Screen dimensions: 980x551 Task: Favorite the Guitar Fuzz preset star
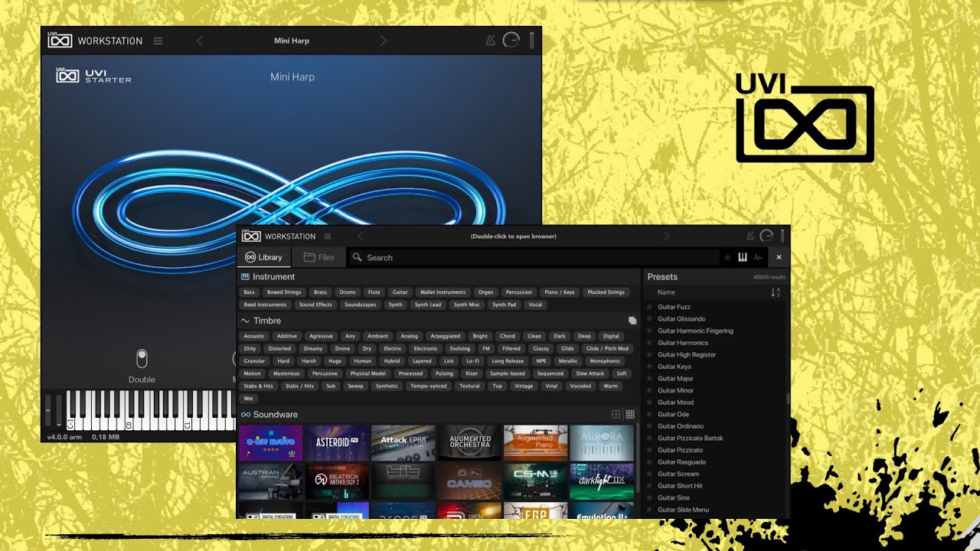(650, 307)
